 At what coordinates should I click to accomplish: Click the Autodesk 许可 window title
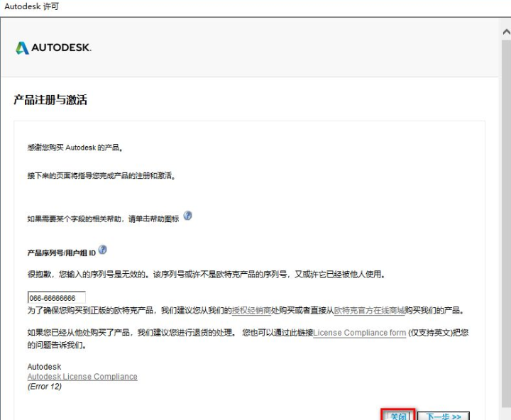click(31, 6)
